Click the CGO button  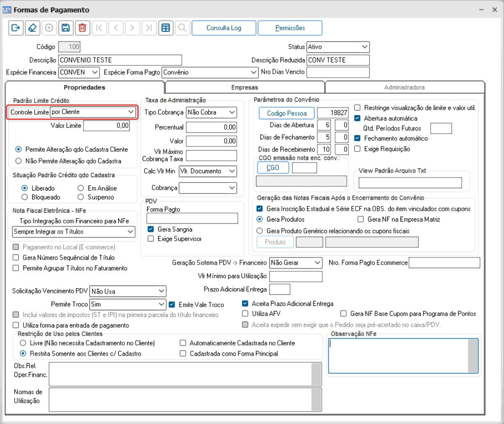[x=273, y=168]
